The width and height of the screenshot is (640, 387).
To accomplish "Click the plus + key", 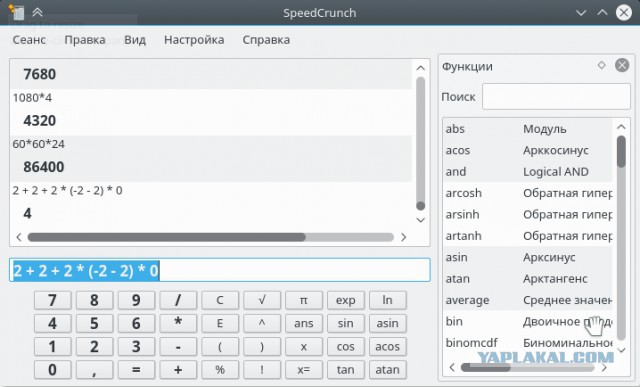I will pos(178,370).
